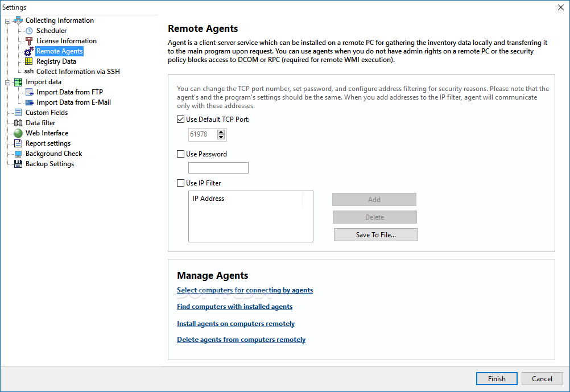Click the Registry Data grid icon
Image resolution: width=570 pixels, height=392 pixels.
[x=28, y=61]
